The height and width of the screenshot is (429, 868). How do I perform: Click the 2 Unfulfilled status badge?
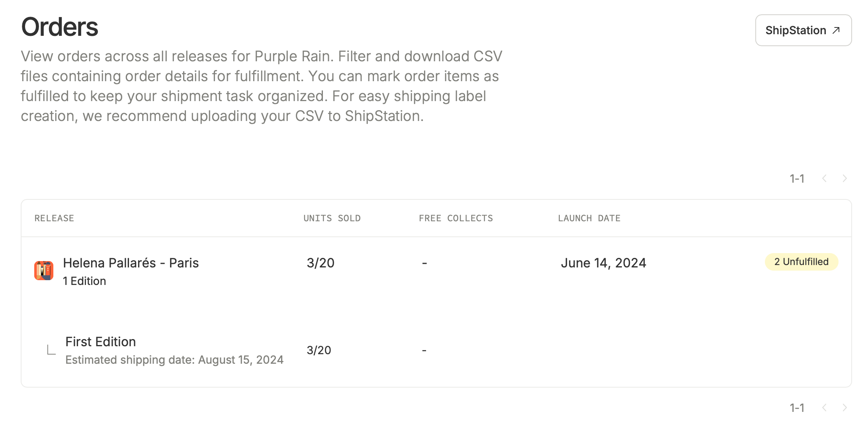[x=802, y=262]
